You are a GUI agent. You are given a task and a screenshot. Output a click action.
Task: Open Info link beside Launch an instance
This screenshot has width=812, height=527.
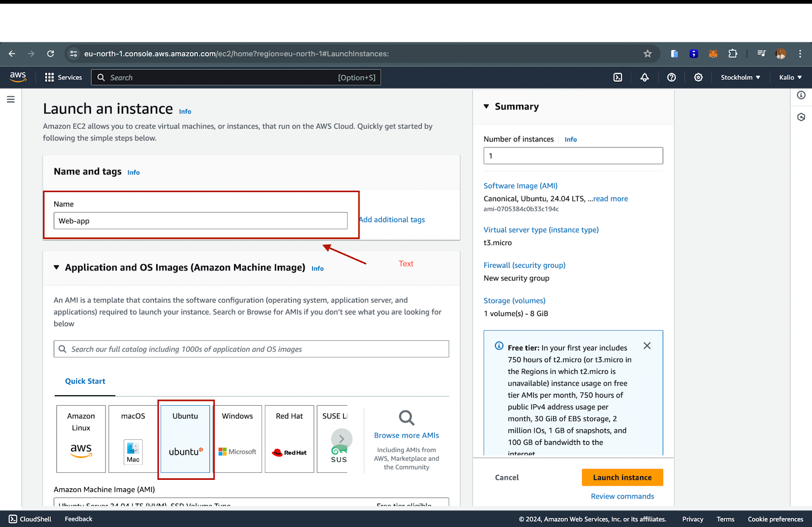(x=185, y=112)
